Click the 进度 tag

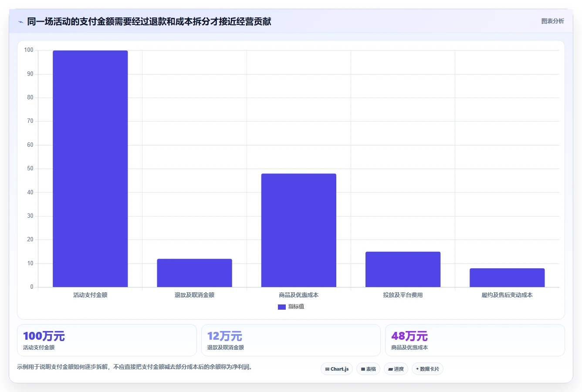396,369
